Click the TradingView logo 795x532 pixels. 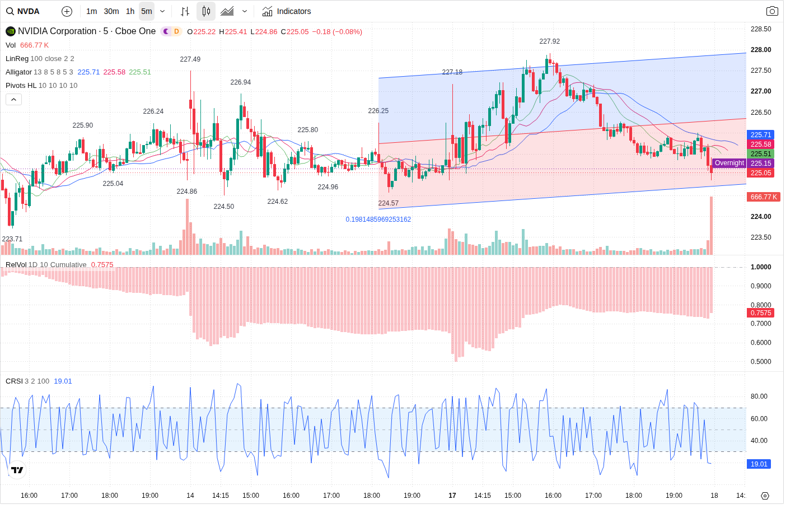pos(17,470)
